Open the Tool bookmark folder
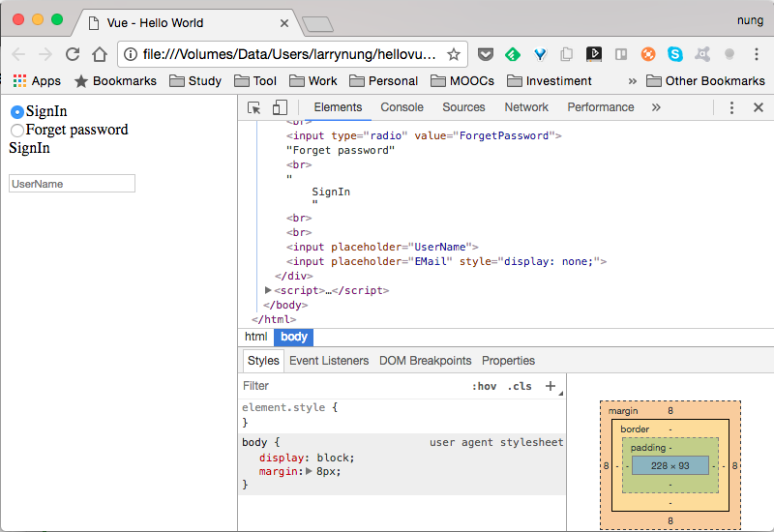 click(x=255, y=81)
